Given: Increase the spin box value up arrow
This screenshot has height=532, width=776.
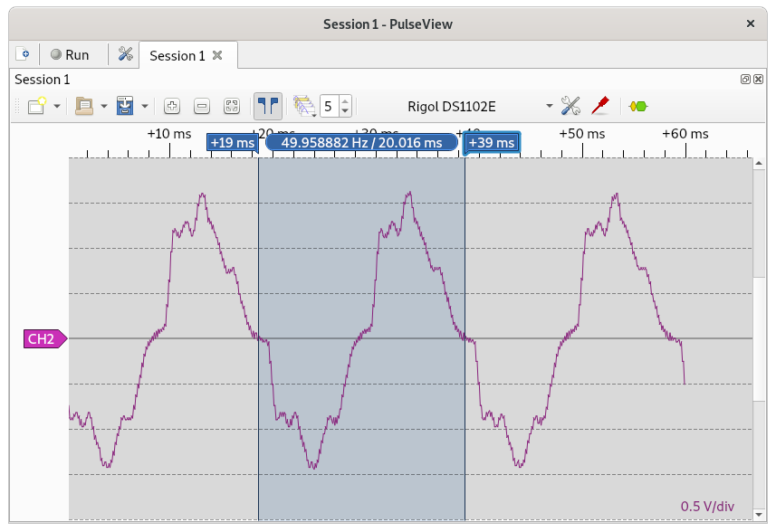Looking at the screenshot, I should tap(345, 100).
